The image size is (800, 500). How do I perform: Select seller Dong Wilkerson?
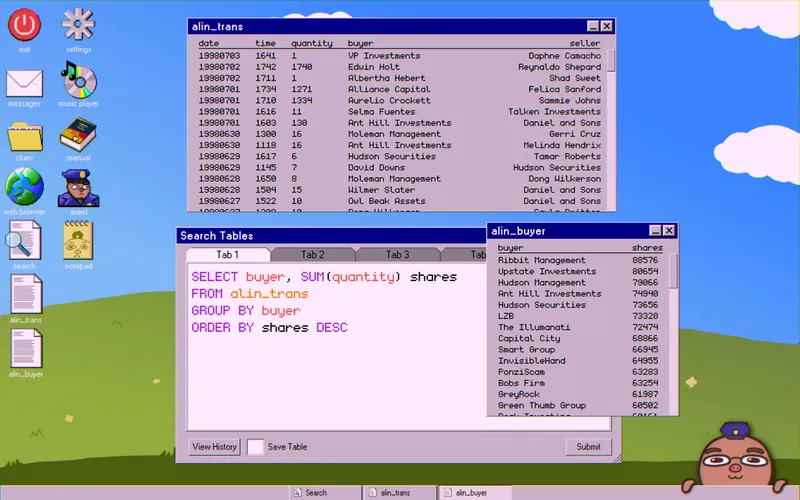tap(565, 179)
